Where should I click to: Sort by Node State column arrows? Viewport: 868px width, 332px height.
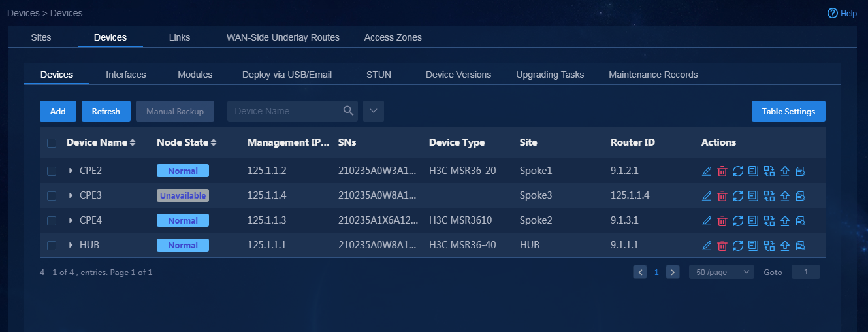point(214,142)
